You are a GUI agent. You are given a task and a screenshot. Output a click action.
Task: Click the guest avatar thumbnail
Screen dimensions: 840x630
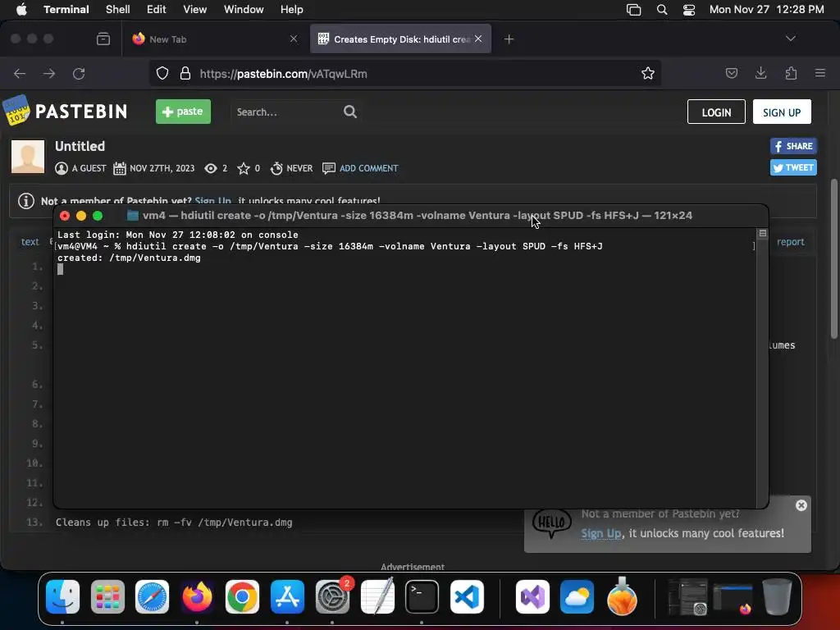point(28,157)
